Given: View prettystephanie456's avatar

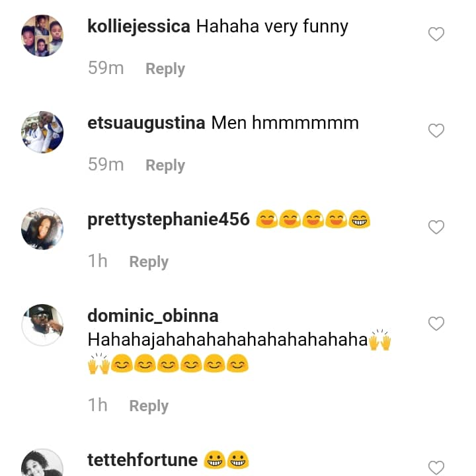Looking at the screenshot, I should 42,229.
